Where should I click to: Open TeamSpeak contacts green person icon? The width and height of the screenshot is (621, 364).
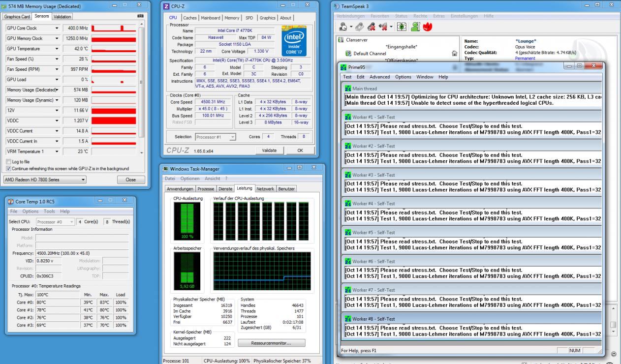click(416, 26)
